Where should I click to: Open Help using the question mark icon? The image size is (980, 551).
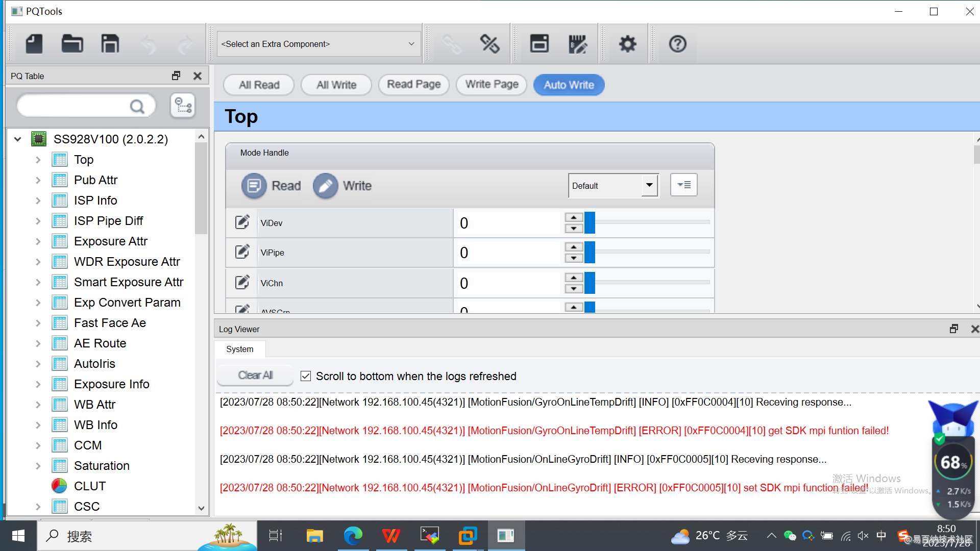[677, 44]
